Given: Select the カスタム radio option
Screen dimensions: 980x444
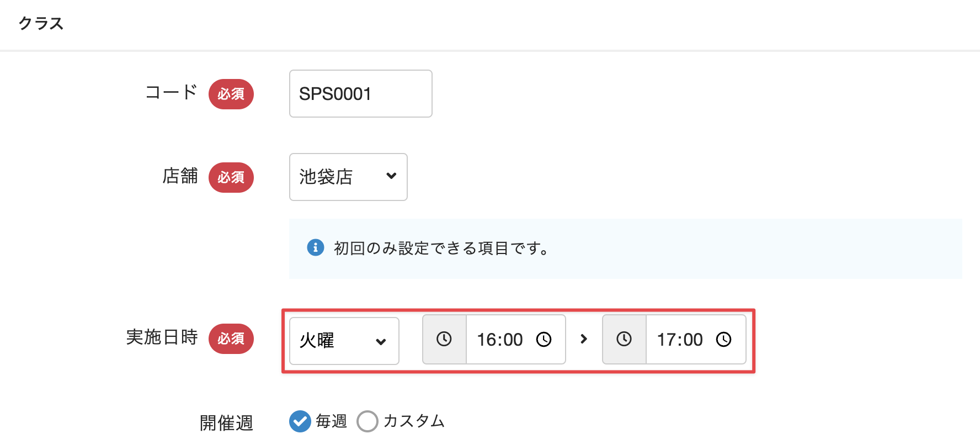Looking at the screenshot, I should click(x=367, y=421).
